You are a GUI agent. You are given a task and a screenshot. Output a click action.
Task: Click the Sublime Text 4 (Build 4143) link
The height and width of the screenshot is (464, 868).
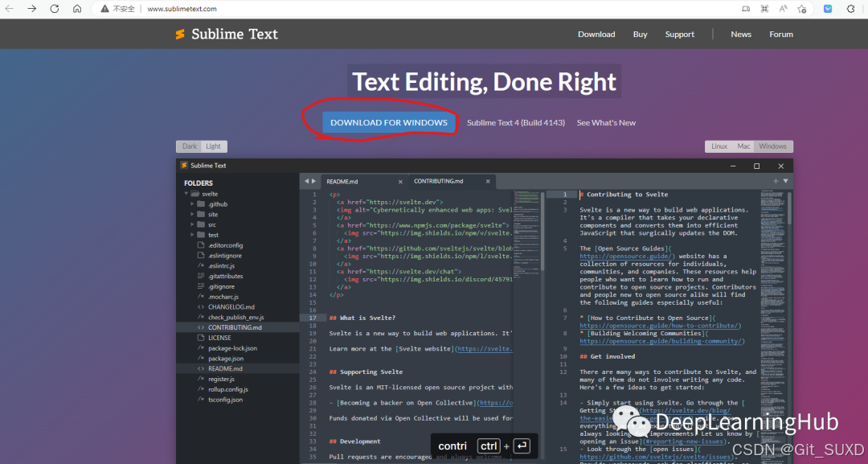pyautogui.click(x=516, y=122)
